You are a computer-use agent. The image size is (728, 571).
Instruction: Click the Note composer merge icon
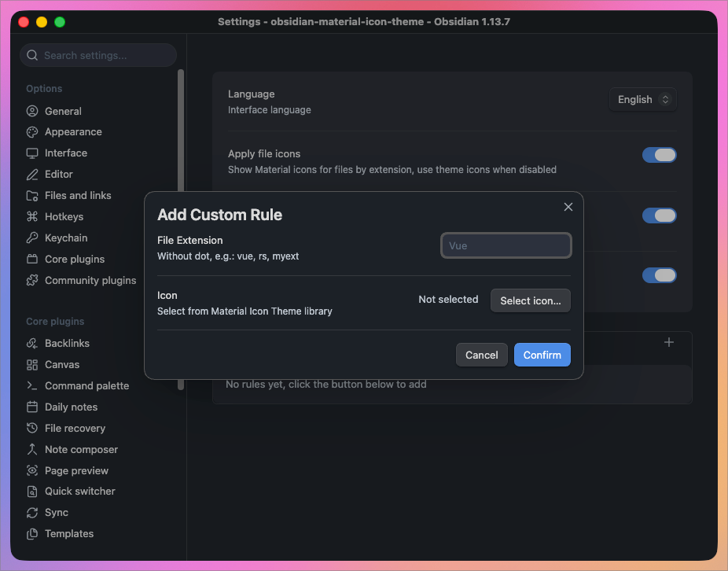tap(32, 449)
